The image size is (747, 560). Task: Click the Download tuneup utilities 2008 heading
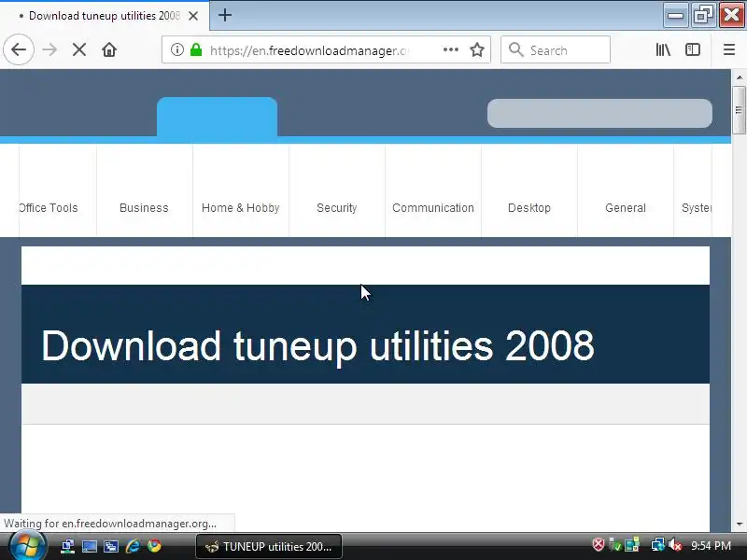[317, 345]
